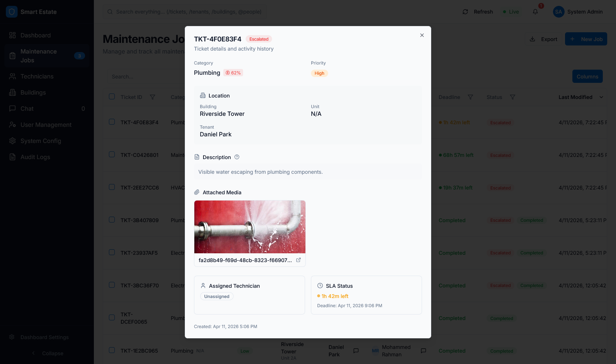The height and width of the screenshot is (364, 616).
Task: Click the Dashboard Settings gear icon
Action: click(12, 337)
